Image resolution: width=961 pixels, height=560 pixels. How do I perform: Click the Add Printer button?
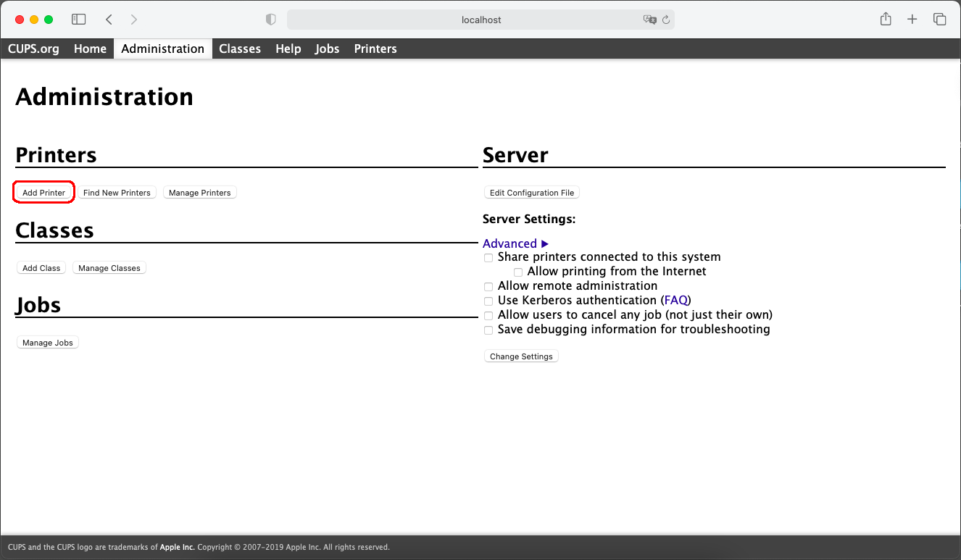[x=43, y=193]
